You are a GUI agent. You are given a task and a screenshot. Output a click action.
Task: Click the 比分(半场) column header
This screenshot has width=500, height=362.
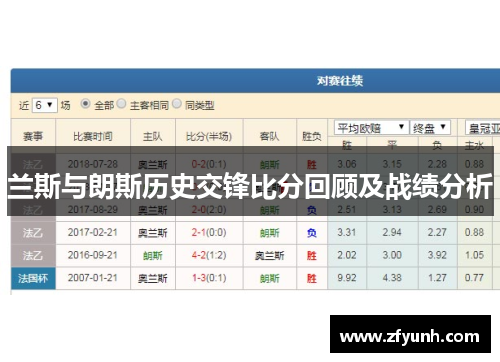(x=209, y=136)
